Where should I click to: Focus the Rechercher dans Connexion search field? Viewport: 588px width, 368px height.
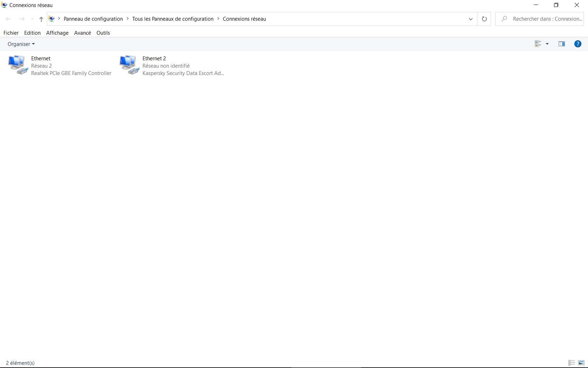point(539,19)
